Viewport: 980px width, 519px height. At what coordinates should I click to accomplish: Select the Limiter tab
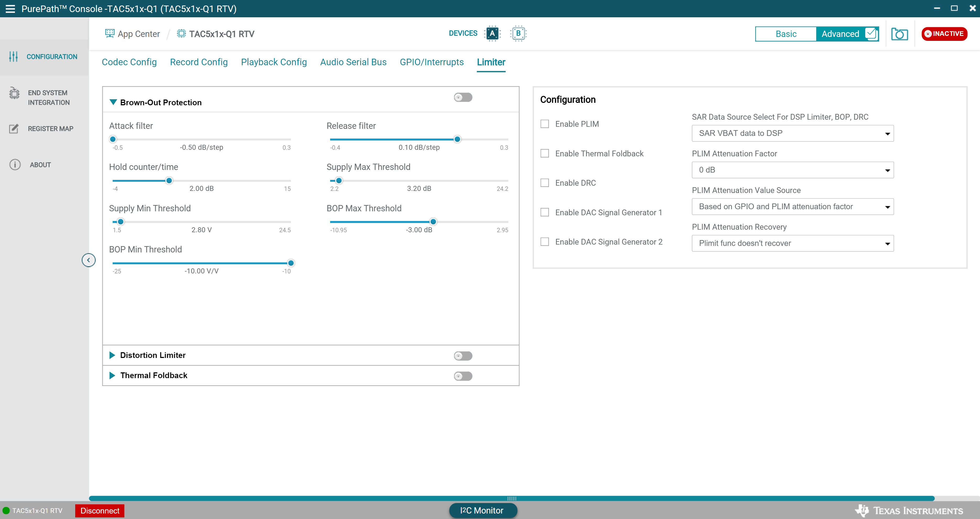[x=491, y=62]
